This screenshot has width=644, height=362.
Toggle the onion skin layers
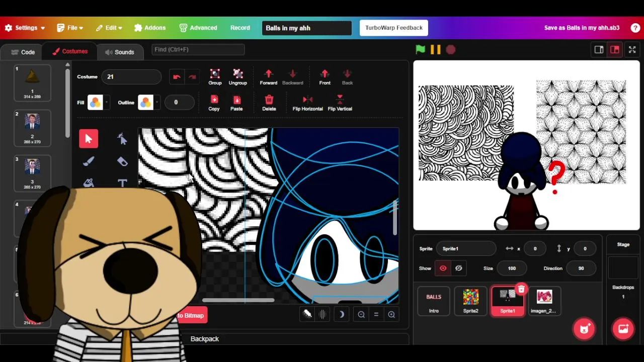307,314
